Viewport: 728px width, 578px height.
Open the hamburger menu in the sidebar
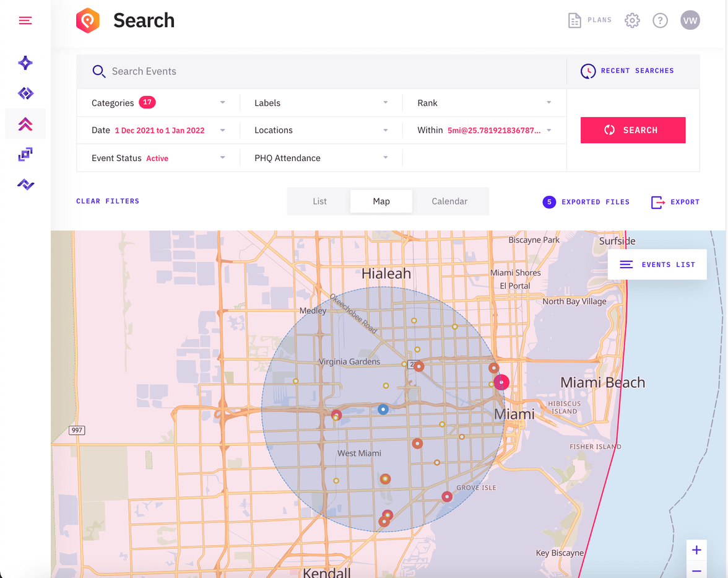(x=25, y=20)
